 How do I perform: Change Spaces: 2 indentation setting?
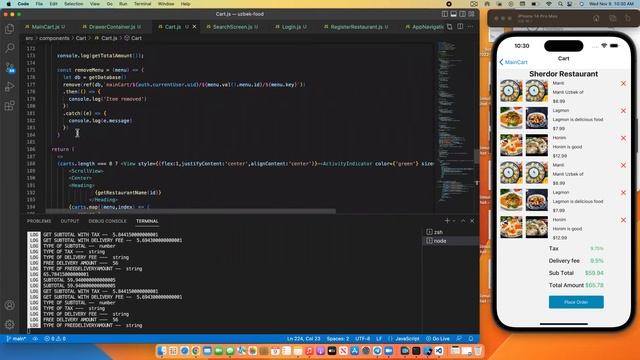click(338, 339)
